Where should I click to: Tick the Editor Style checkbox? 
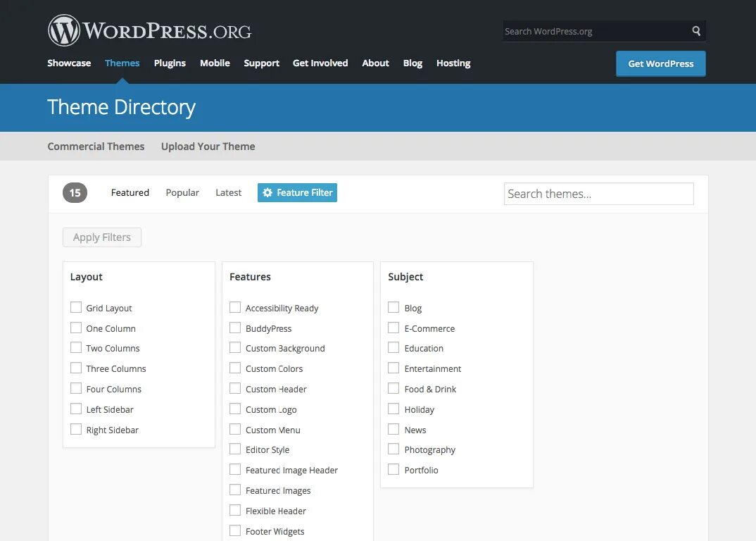[235, 449]
